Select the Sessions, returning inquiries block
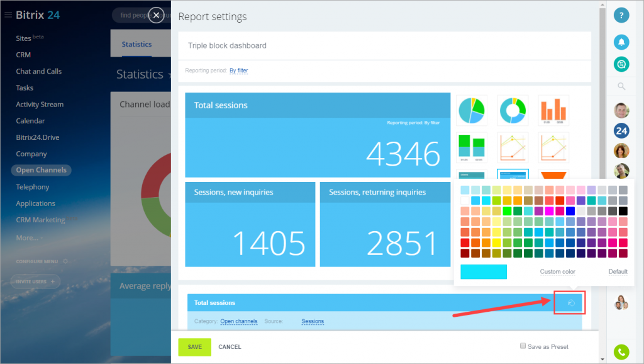Image resolution: width=644 pixels, height=364 pixels. [386, 225]
